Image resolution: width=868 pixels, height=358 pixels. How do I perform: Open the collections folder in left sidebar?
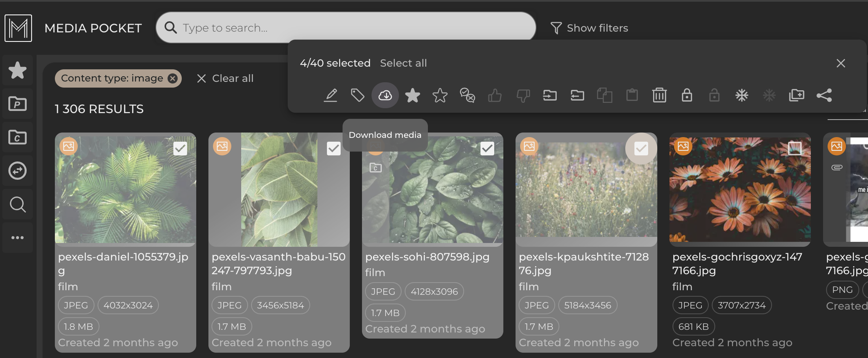pyautogui.click(x=18, y=137)
